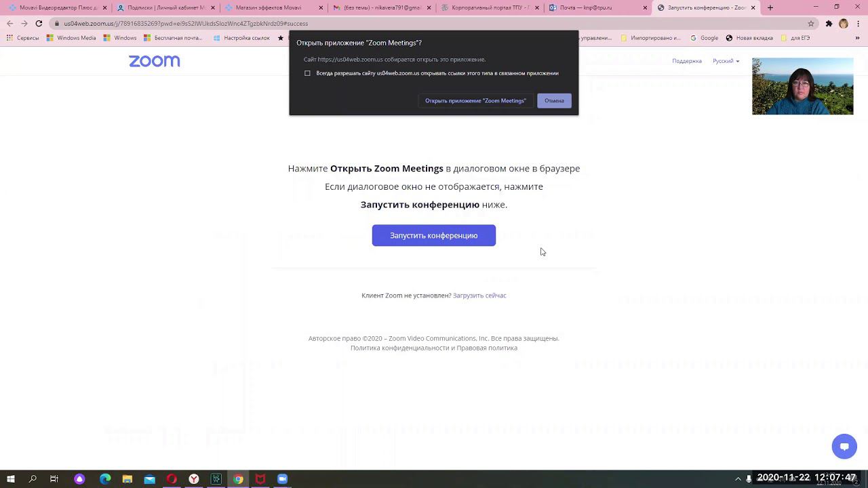Image resolution: width=868 pixels, height=488 pixels.
Task: Open Chrome three-dot menu
Action: point(859,23)
